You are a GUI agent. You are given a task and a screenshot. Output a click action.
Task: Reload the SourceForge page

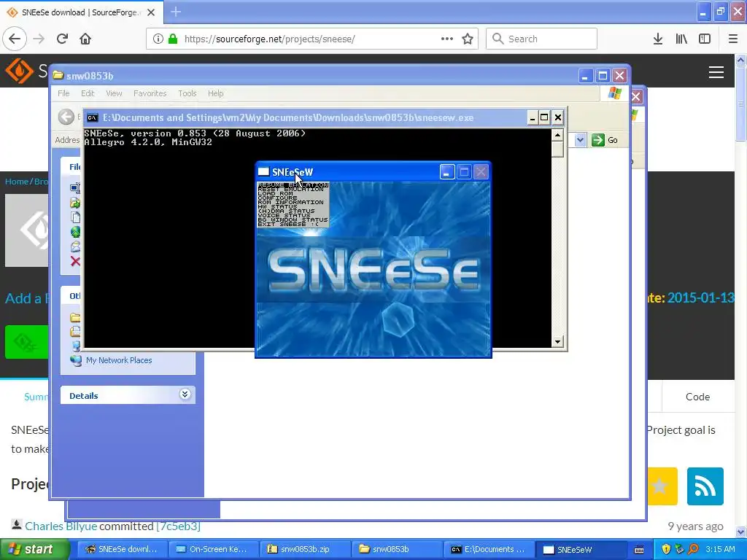click(x=62, y=39)
